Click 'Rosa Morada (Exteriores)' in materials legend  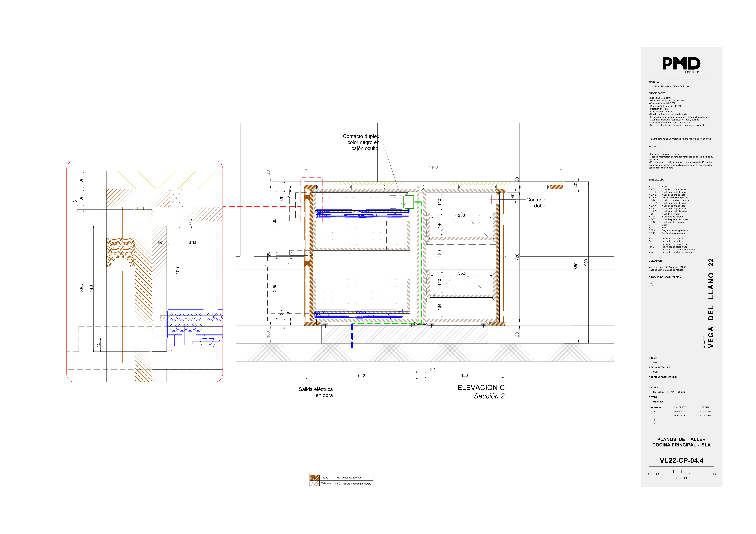[x=348, y=478]
